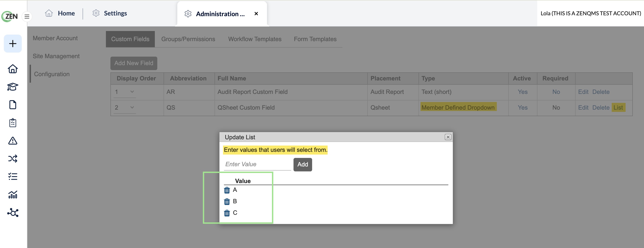Click the Settings gear icon in top bar
The width and height of the screenshot is (644, 248).
tap(96, 13)
